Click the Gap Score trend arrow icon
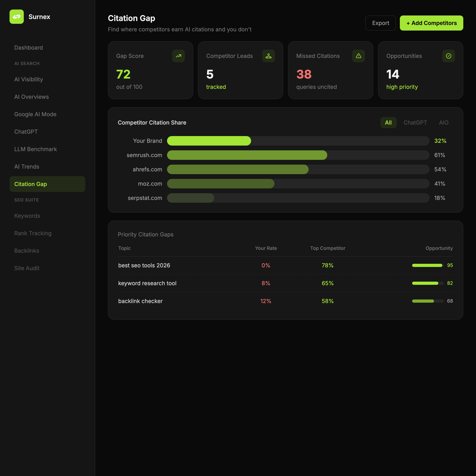The height and width of the screenshot is (476, 476). click(x=178, y=56)
